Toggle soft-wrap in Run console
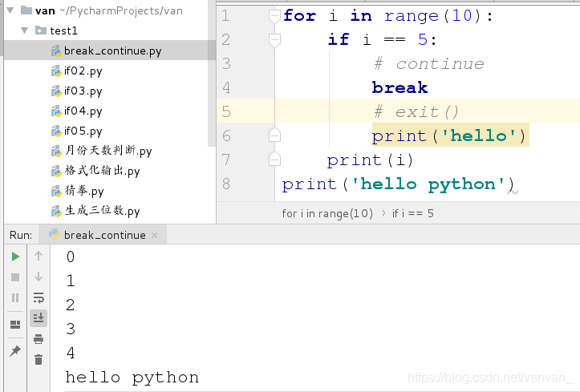This screenshot has width=580, height=392. pos(39,297)
